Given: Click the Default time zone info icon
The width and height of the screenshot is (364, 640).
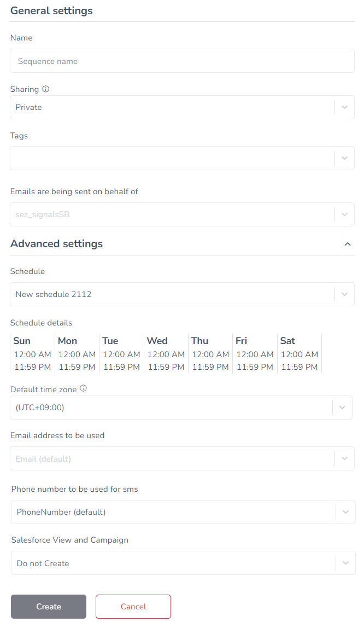Looking at the screenshot, I should coord(83,388).
